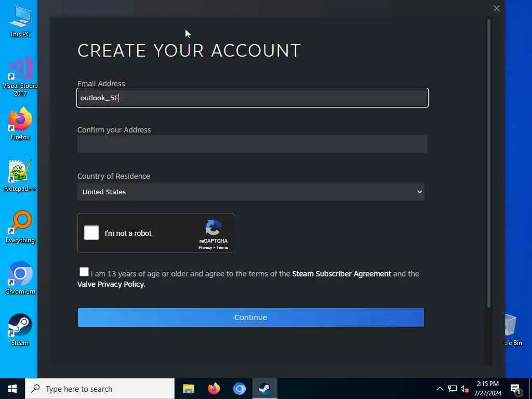Open Firefox from the taskbar
Screen dimensions: 532x399
coord(214,389)
